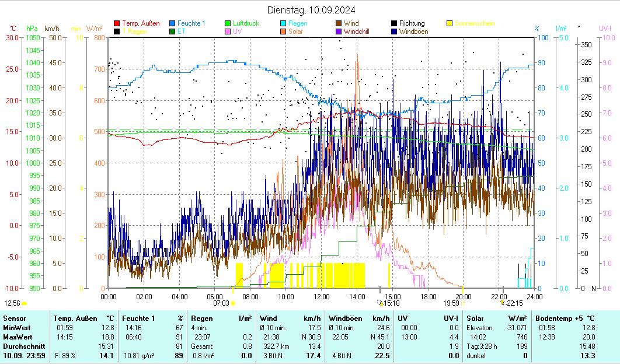
Task: Click the Sensor header in the statistics table
Action: pos(14,318)
